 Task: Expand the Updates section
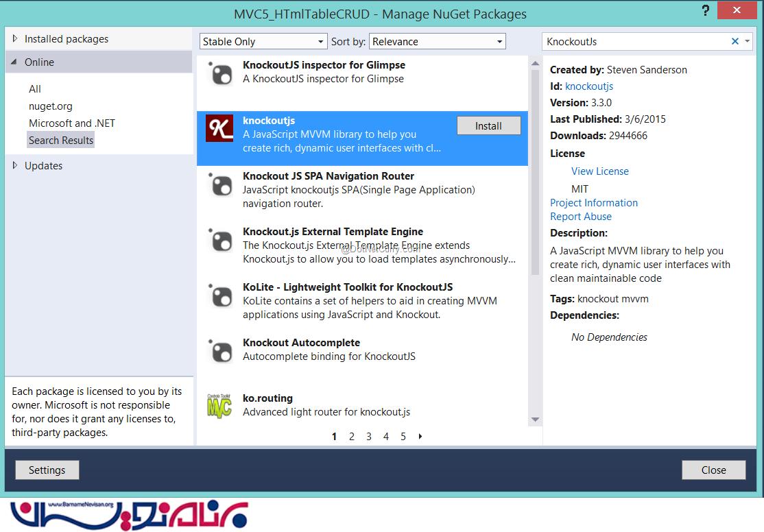coord(16,166)
